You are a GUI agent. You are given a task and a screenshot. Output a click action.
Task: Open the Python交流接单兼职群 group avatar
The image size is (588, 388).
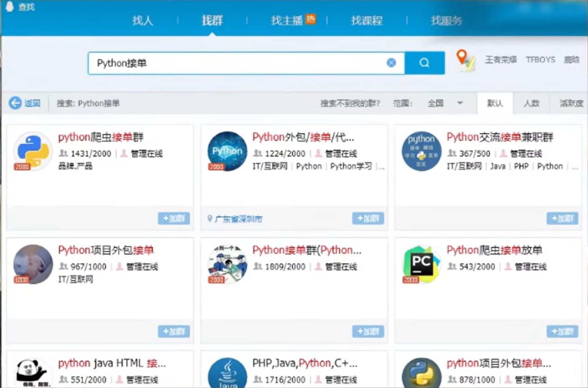tap(421, 151)
